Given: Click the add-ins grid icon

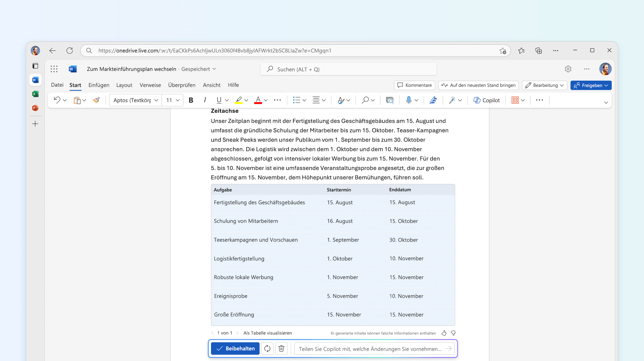Looking at the screenshot, I should point(515,100).
